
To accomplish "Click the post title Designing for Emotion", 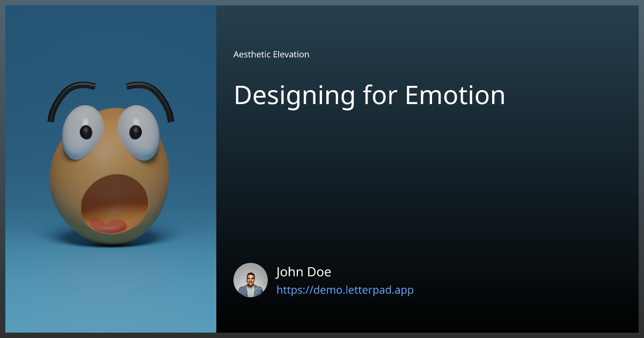I will click(x=369, y=95).
